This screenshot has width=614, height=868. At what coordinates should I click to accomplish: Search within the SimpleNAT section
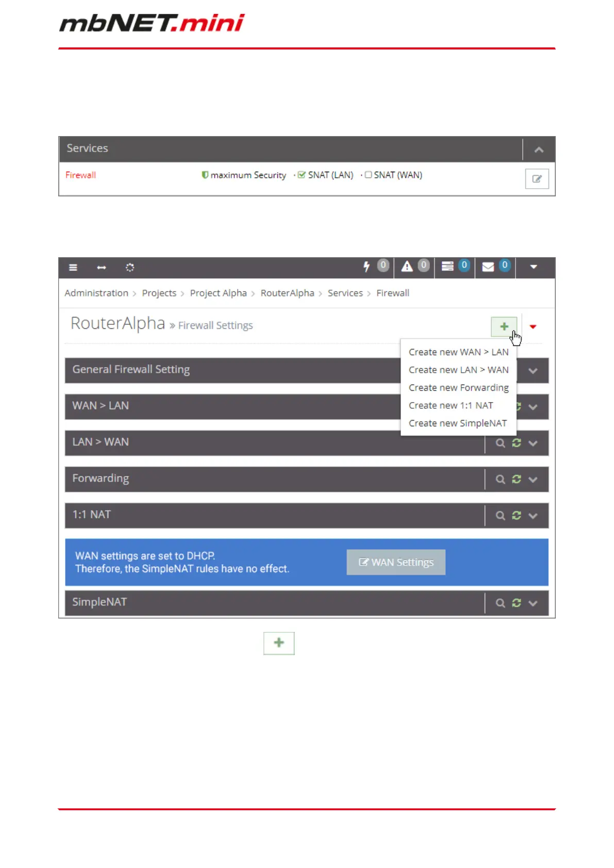coord(500,603)
